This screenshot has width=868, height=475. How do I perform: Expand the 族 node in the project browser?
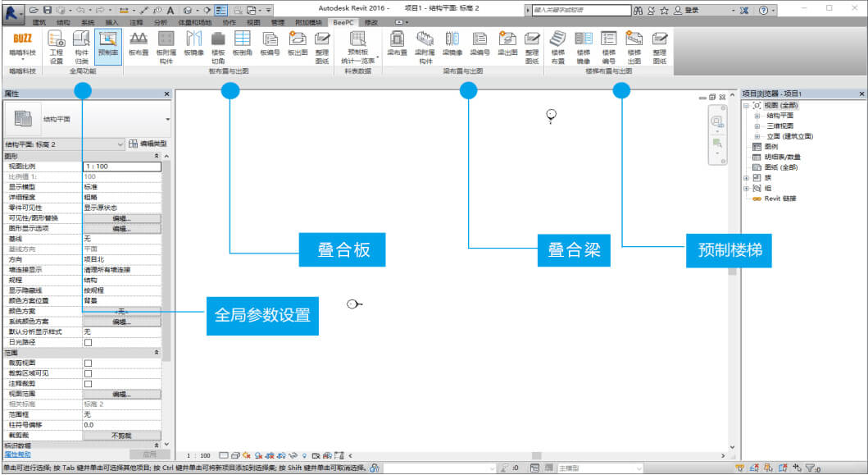pyautogui.click(x=746, y=178)
